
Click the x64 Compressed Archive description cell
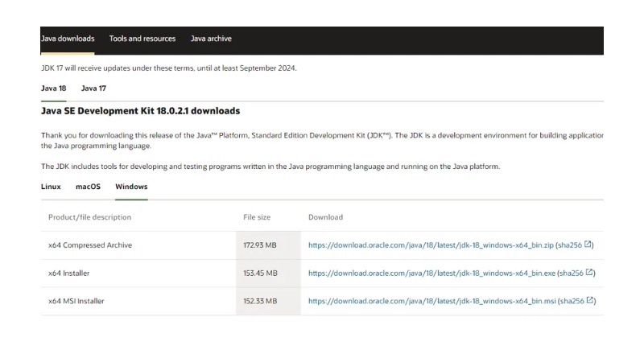click(x=90, y=245)
